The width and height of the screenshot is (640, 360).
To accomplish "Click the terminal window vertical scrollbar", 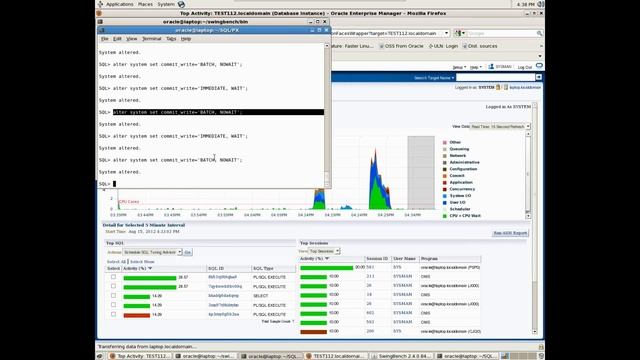I will click(327, 115).
